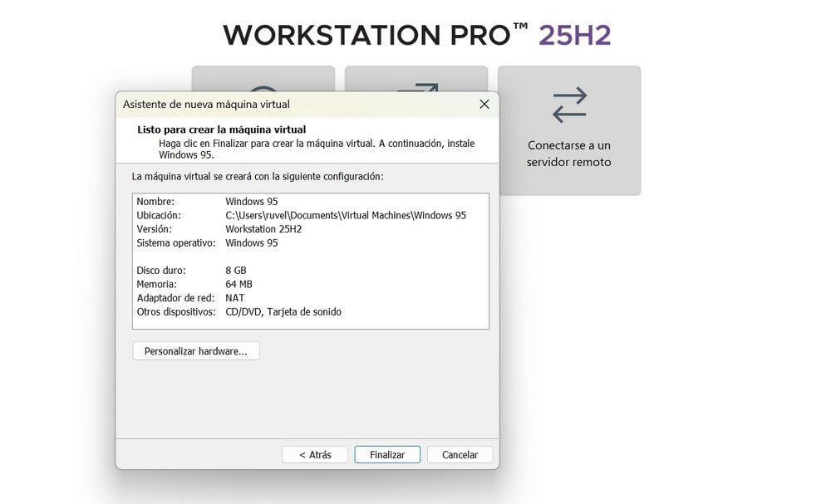Cancel the new virtual machine wizard
Image resolution: width=831 pixels, height=504 pixels.
(460, 454)
